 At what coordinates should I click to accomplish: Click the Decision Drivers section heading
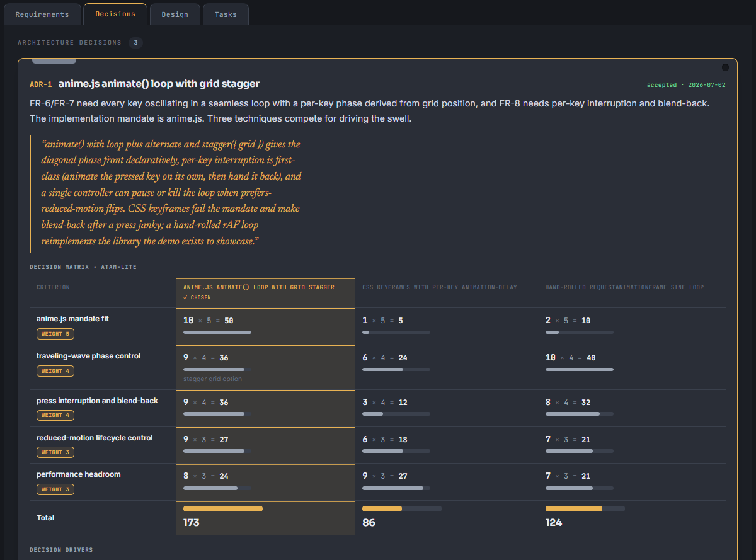[x=61, y=550]
